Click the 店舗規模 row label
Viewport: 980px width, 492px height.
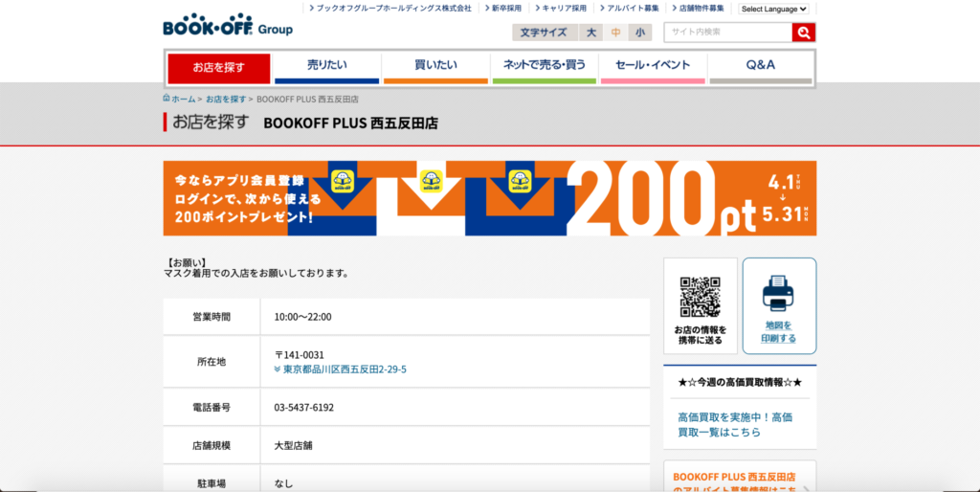212,446
